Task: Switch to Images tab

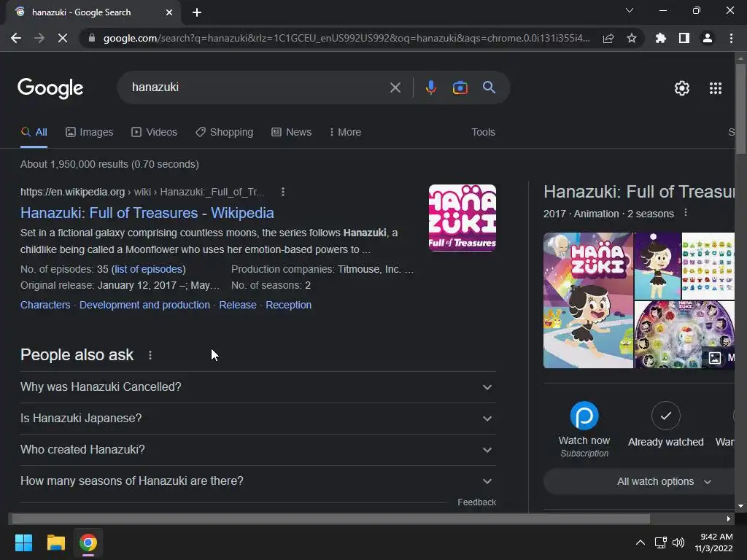Action: coord(90,133)
